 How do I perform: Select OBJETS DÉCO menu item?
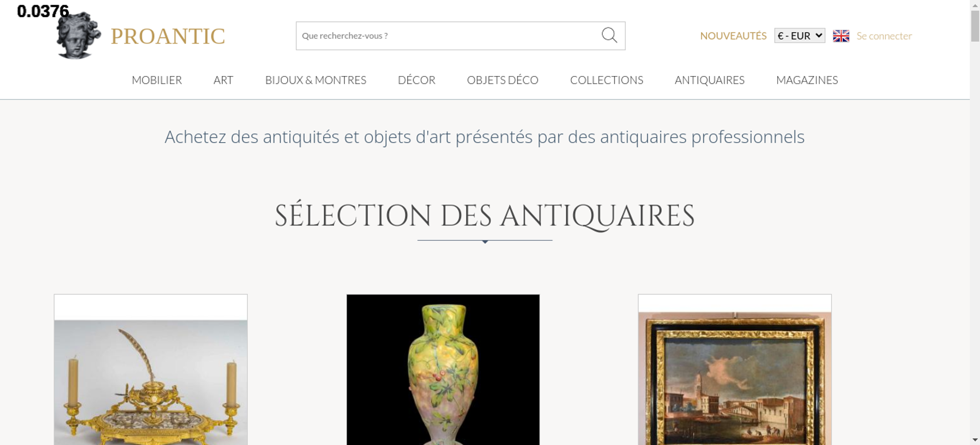(503, 80)
